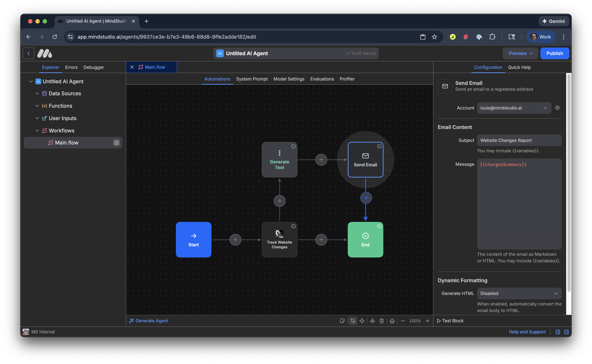Collapse the Data Sources section

coord(37,93)
